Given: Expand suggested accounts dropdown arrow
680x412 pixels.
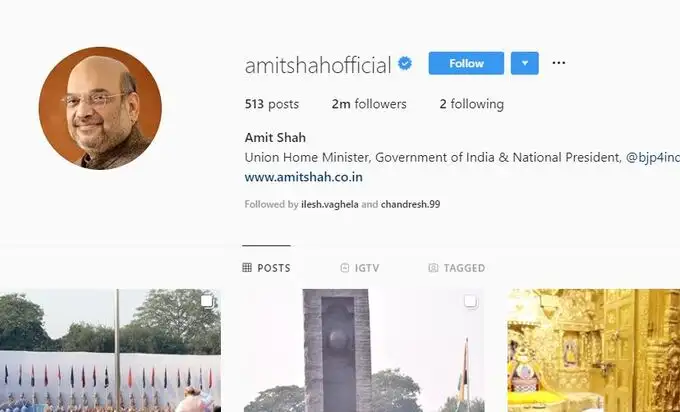Looking at the screenshot, I should [525, 63].
